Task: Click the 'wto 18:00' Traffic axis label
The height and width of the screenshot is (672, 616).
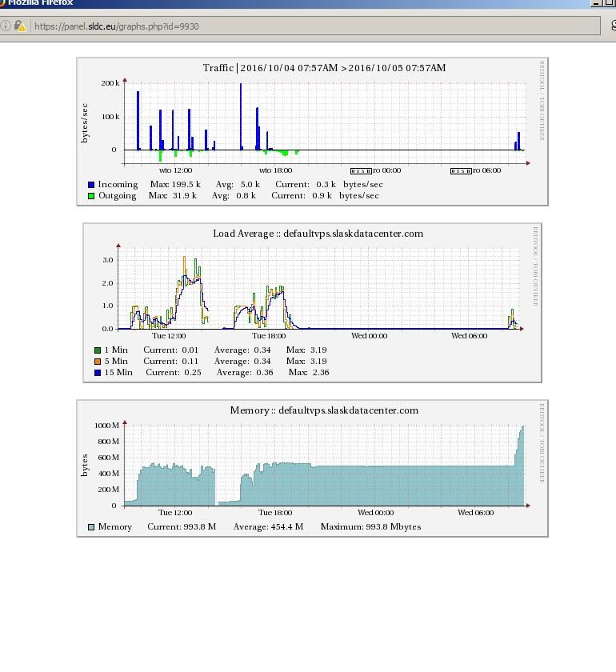Action: tap(276, 170)
